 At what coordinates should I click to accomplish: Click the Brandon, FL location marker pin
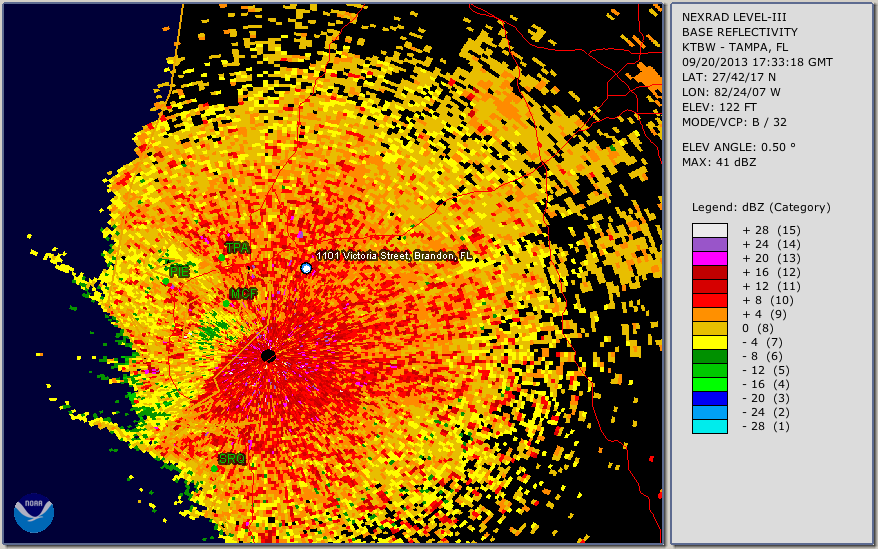(x=306, y=268)
